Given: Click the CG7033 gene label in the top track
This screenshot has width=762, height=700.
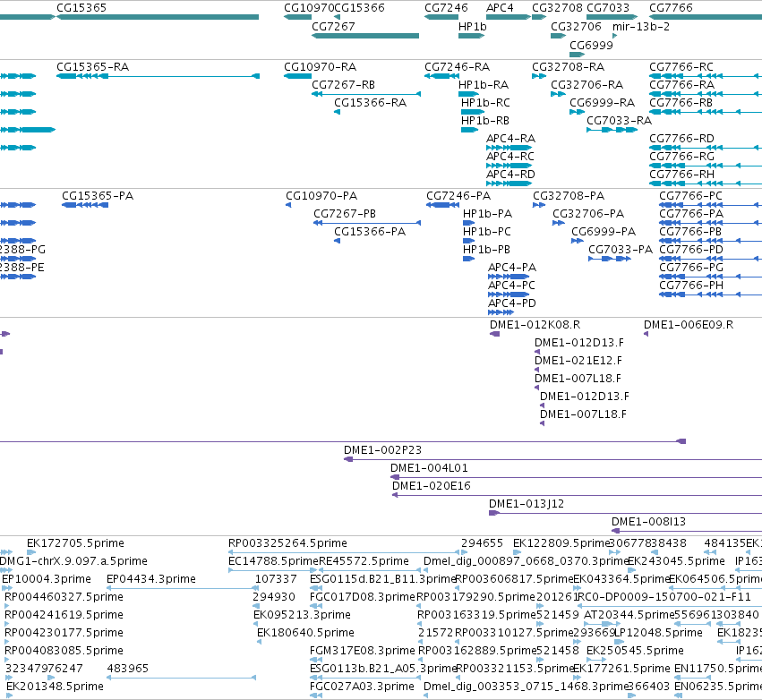Looking at the screenshot, I should coord(608,8).
